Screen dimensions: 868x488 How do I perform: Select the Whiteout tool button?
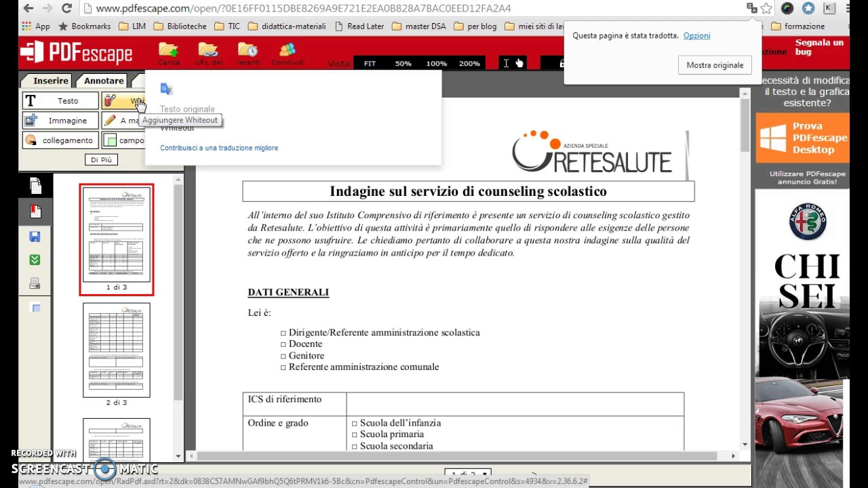(123, 101)
